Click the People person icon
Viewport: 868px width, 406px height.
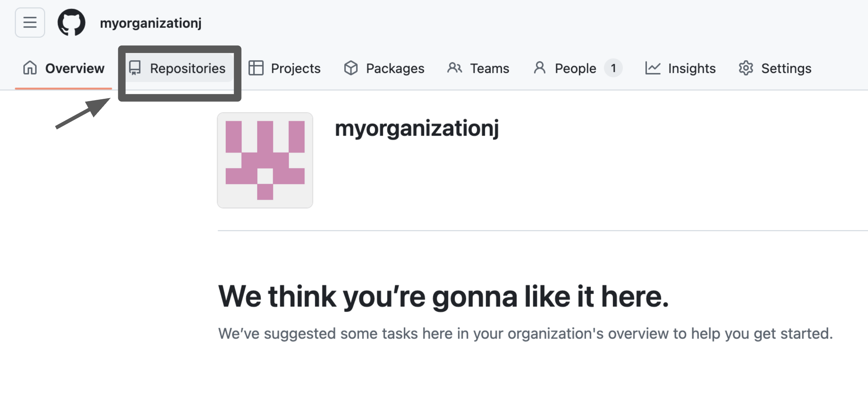(x=540, y=68)
